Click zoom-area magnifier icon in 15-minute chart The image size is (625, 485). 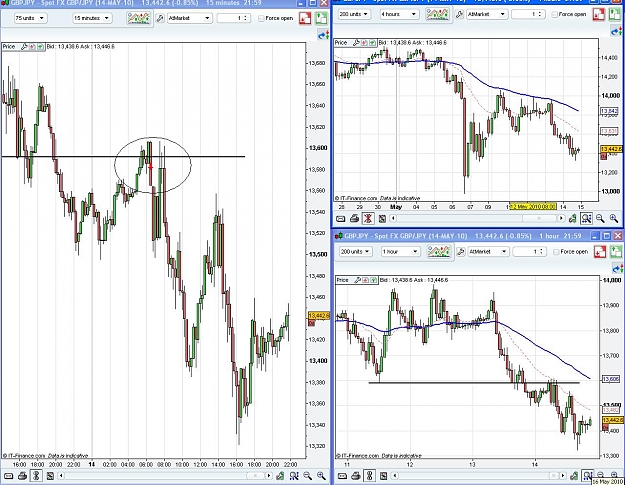[294, 476]
